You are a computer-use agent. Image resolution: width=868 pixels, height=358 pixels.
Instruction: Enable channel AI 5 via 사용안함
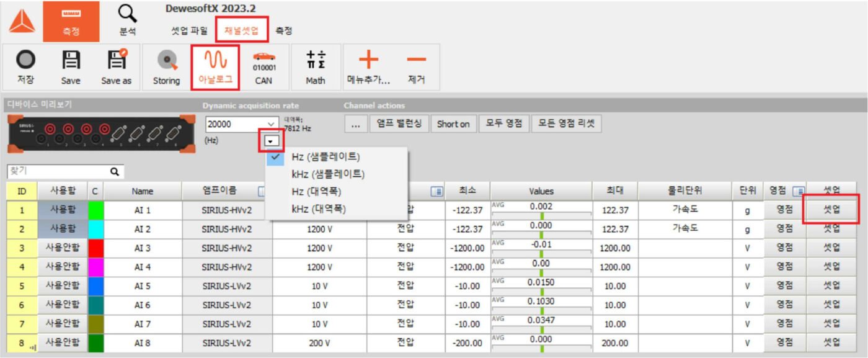(63, 286)
